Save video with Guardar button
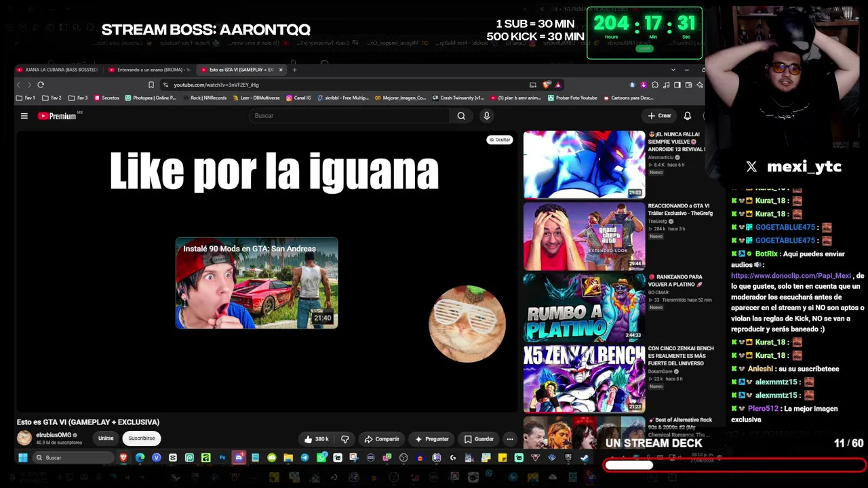Image resolution: width=868 pixels, height=488 pixels. click(479, 439)
